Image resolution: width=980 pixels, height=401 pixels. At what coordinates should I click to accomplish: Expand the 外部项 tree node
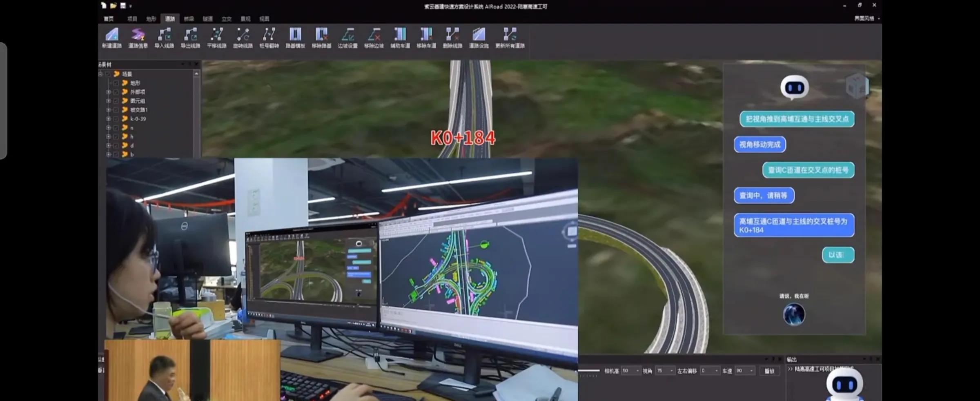click(108, 92)
